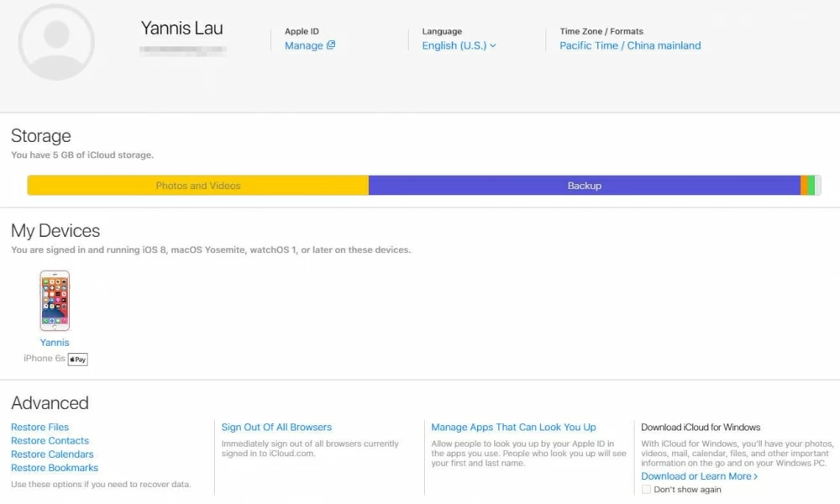Open Restore Files option
This screenshot has width=840, height=504.
pyautogui.click(x=39, y=428)
